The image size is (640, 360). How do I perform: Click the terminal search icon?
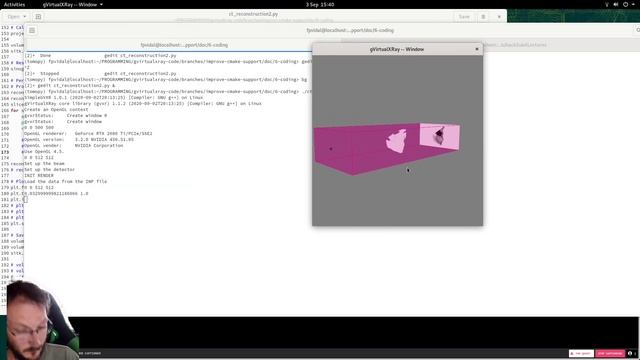point(638,30)
